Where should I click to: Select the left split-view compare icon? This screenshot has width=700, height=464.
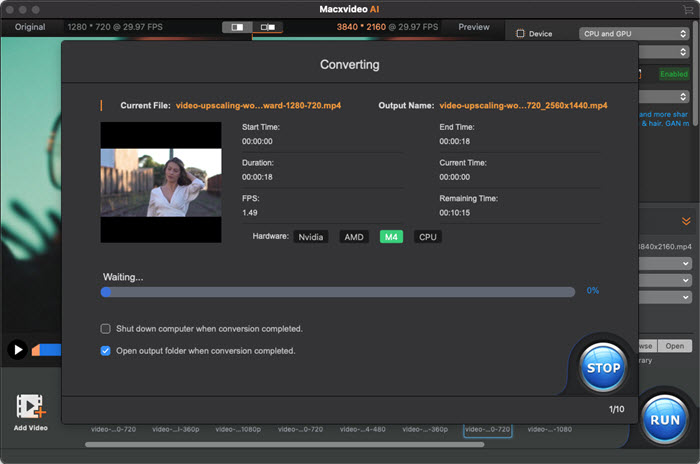[237, 27]
